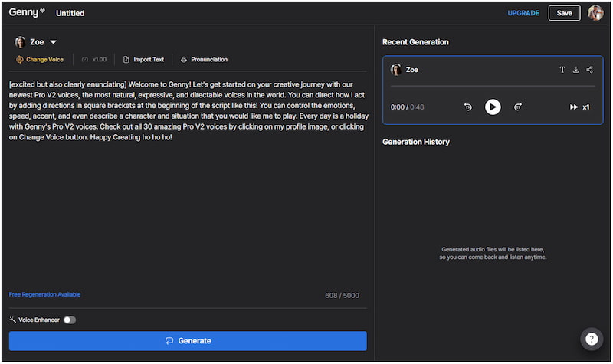The width and height of the screenshot is (613, 364).
Task: Open the Pronunciation tool
Action: click(x=204, y=60)
